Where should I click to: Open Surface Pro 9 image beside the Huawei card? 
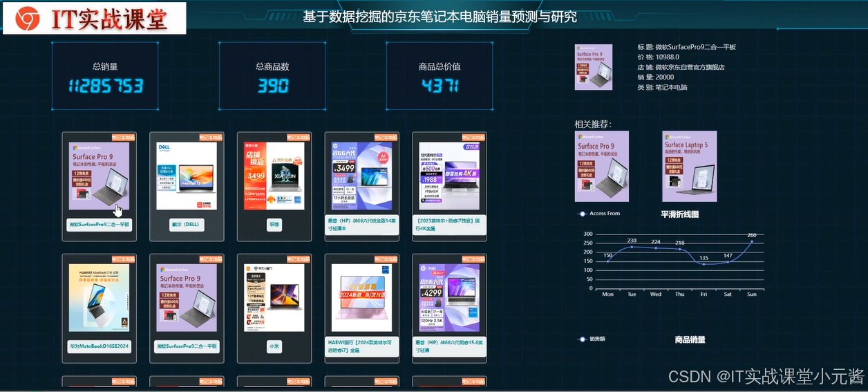pyautogui.click(x=187, y=297)
